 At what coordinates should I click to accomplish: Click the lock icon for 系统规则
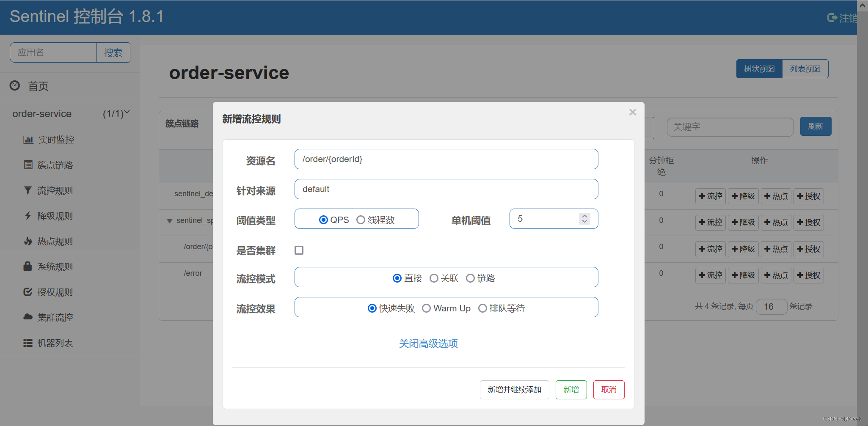[x=28, y=266]
